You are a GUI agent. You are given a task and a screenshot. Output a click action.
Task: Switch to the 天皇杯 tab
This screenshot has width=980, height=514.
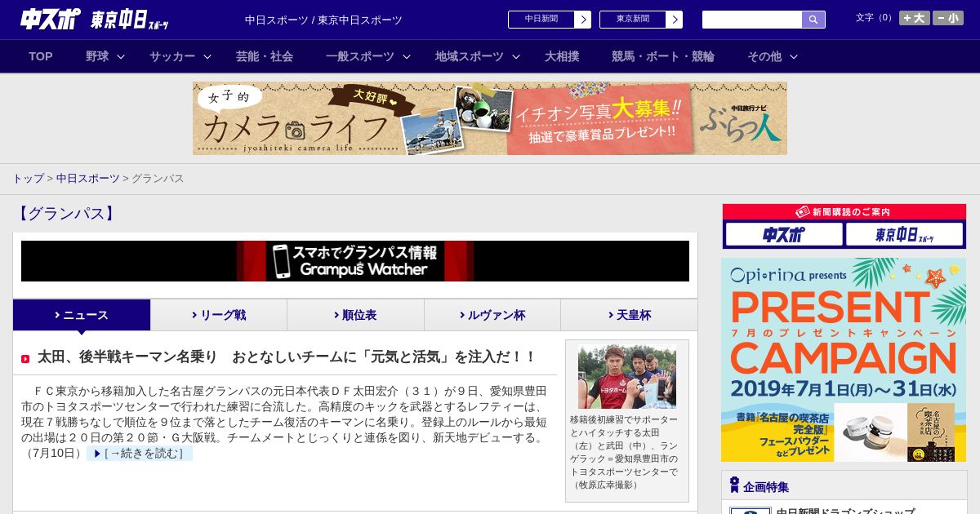pyautogui.click(x=629, y=315)
